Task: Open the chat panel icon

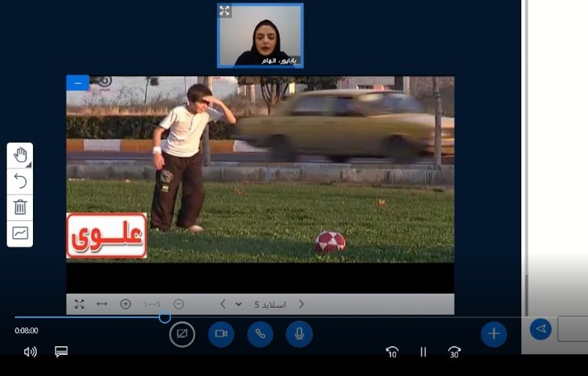Action: (x=61, y=351)
